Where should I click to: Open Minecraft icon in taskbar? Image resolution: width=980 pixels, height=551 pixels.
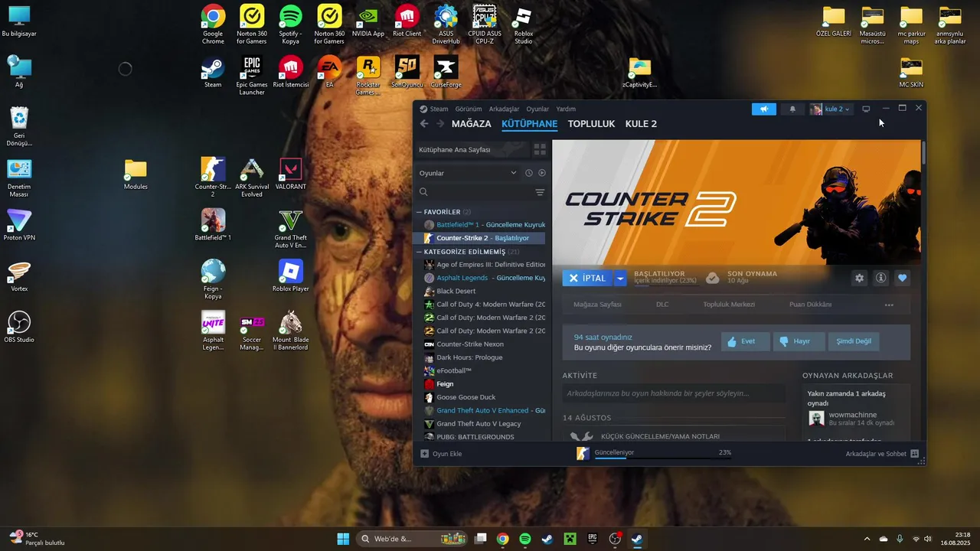click(569, 539)
